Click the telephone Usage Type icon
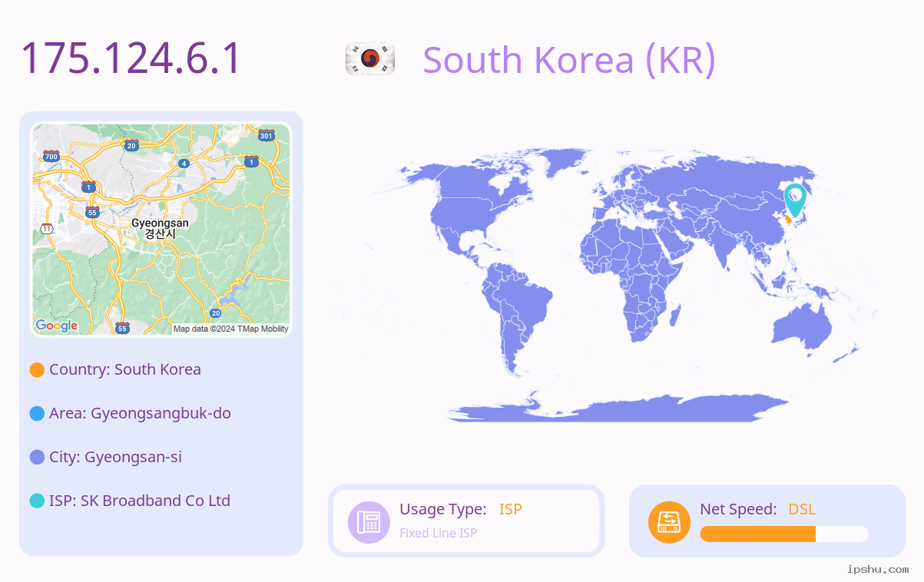The image size is (924, 582). [369, 522]
